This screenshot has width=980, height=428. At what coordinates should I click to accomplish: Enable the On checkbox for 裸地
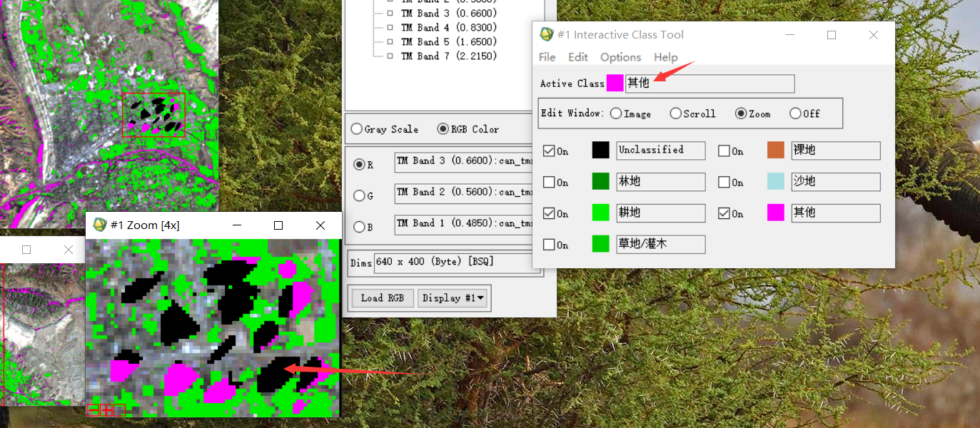pyautogui.click(x=724, y=151)
